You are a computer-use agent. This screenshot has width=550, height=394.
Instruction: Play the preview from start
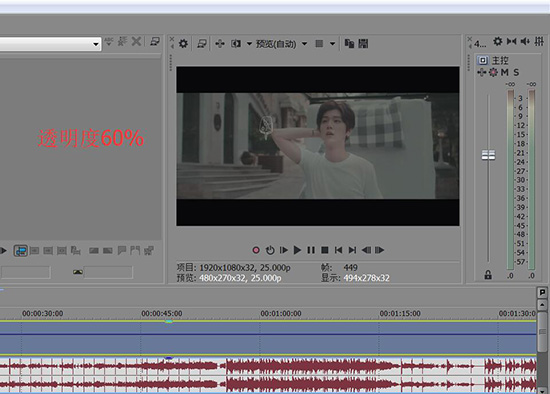click(x=283, y=250)
